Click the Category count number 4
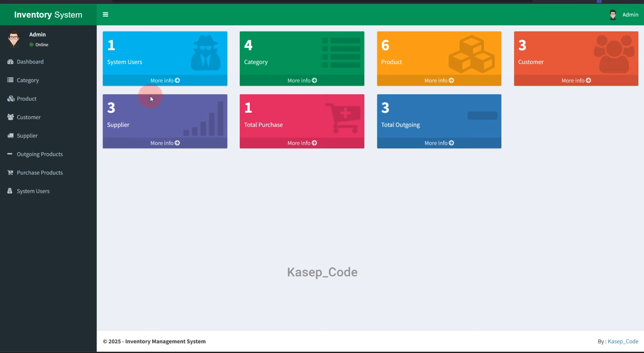644x353 pixels. [x=248, y=45]
